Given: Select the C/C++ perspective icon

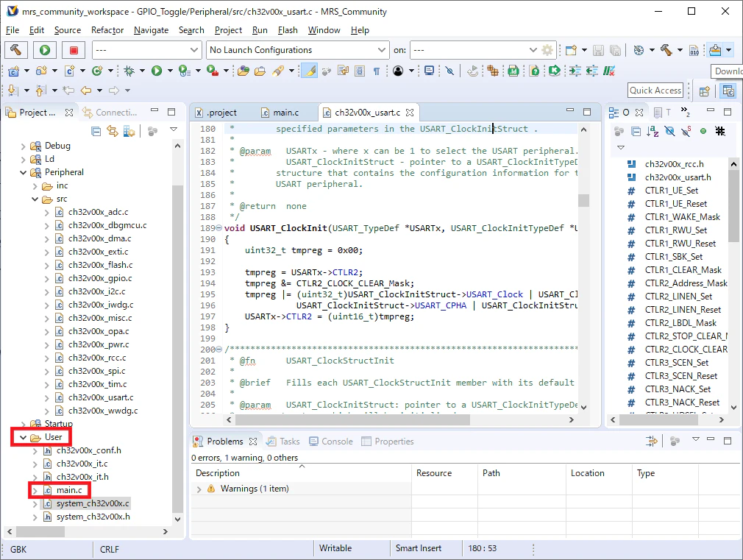Looking at the screenshot, I should (x=728, y=91).
